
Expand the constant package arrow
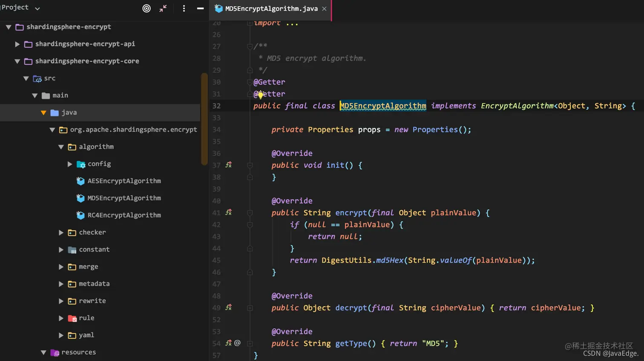[61, 249]
